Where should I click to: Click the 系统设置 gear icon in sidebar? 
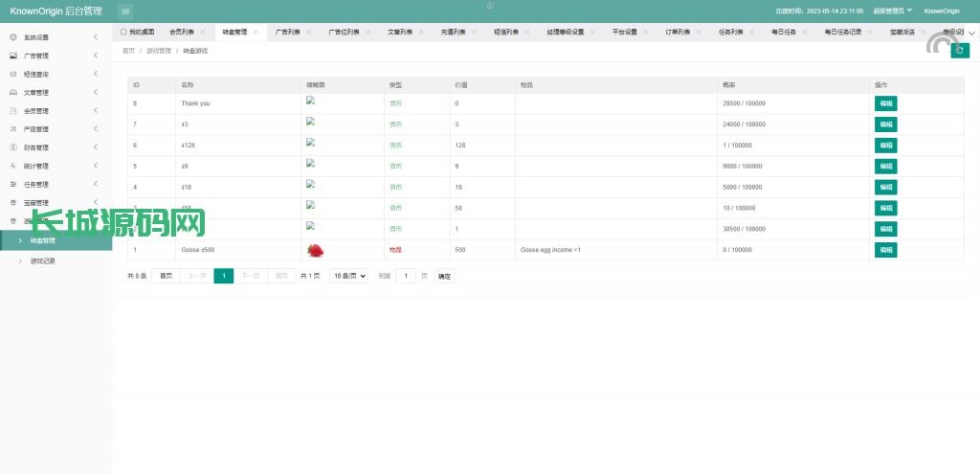[13, 37]
